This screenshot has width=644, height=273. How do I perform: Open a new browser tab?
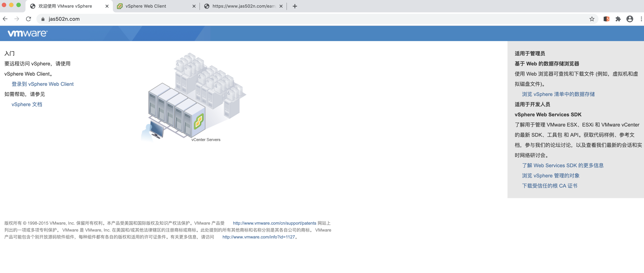tap(295, 6)
